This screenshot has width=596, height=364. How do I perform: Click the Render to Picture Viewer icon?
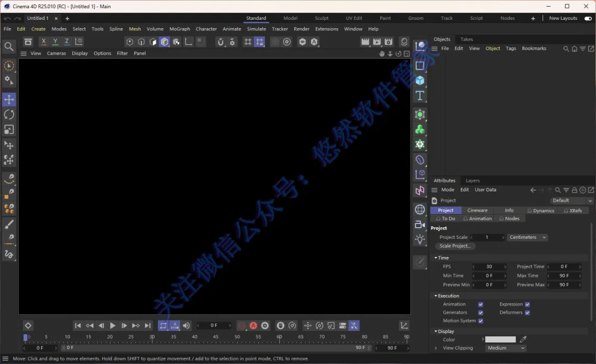tap(377, 42)
